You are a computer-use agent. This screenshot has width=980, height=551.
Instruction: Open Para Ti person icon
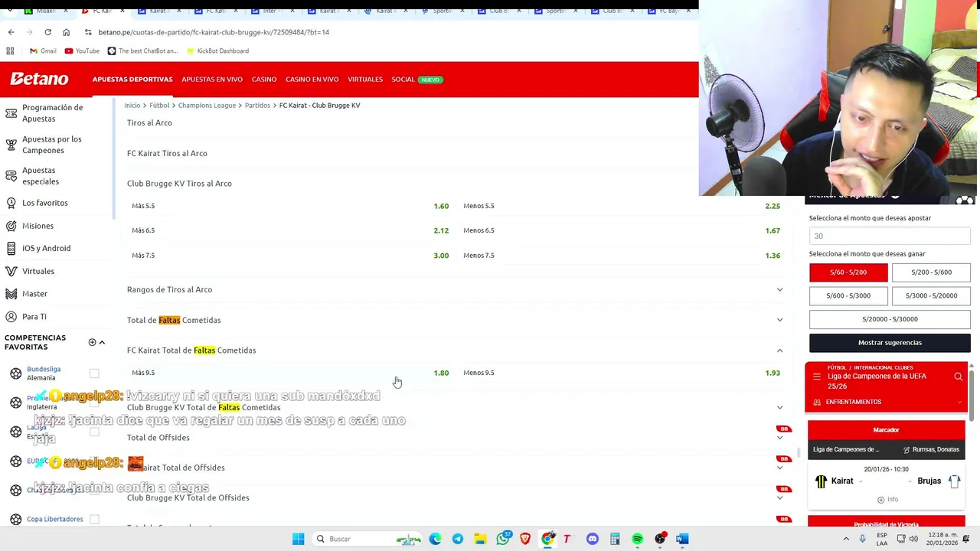[x=11, y=317]
